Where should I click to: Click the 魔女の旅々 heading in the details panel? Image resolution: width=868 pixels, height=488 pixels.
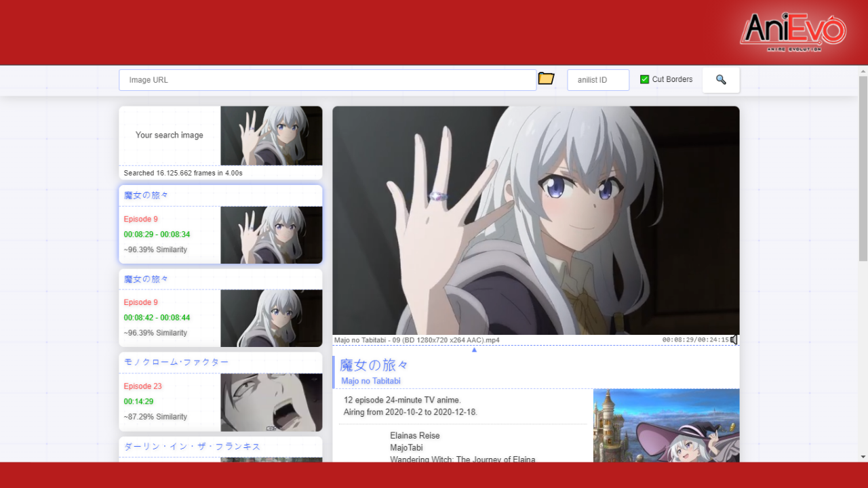coord(374,365)
